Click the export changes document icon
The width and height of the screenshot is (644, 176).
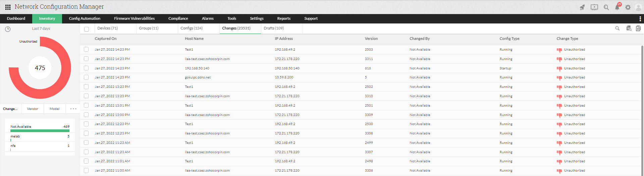click(x=638, y=28)
